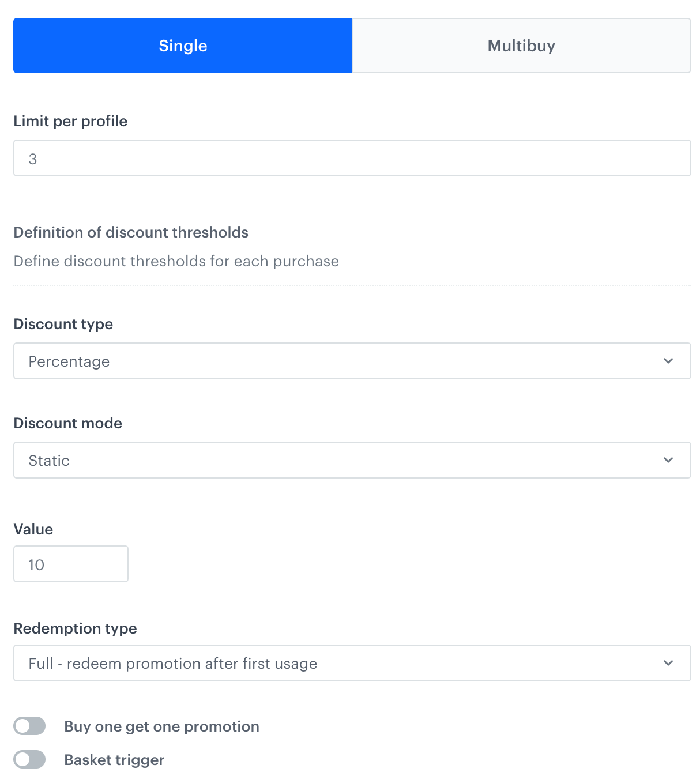This screenshot has height=776, width=700.
Task: Click the Value field label
Action: (x=33, y=529)
